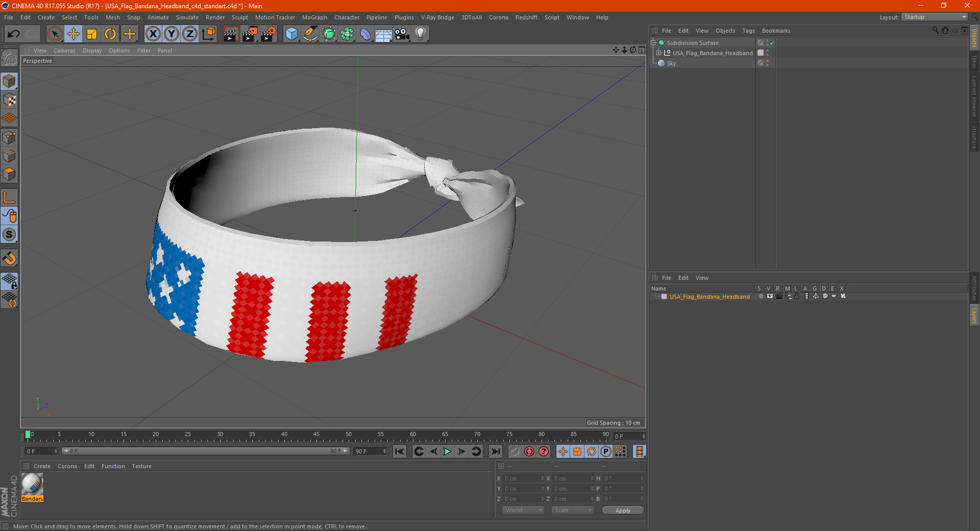Toggle X-axis lock
The height and width of the screenshot is (531, 980).
tap(153, 34)
